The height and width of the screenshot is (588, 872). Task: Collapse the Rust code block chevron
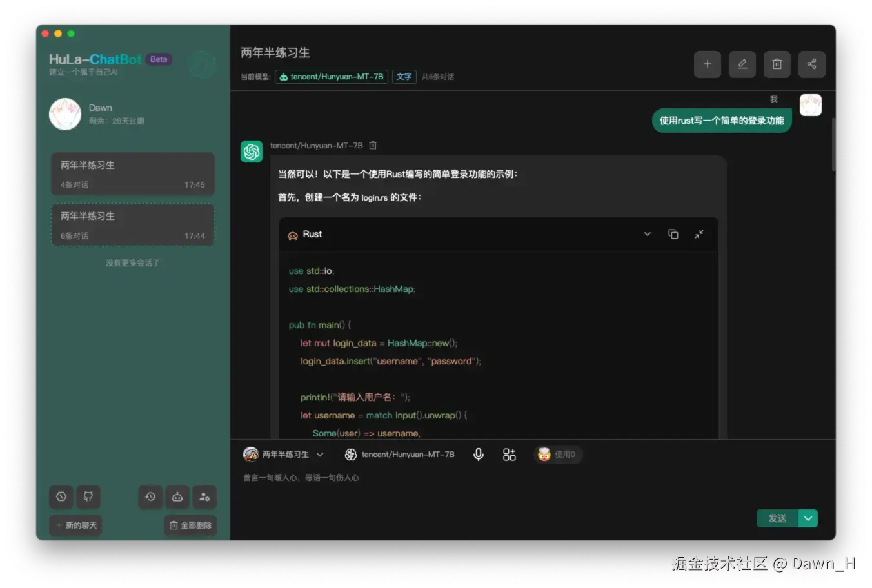(x=648, y=234)
